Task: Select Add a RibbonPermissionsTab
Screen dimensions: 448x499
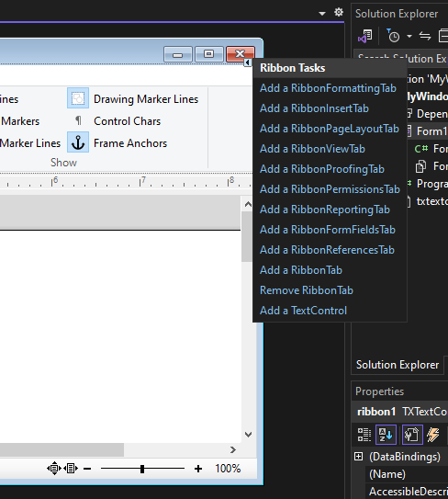Action: [x=330, y=189]
